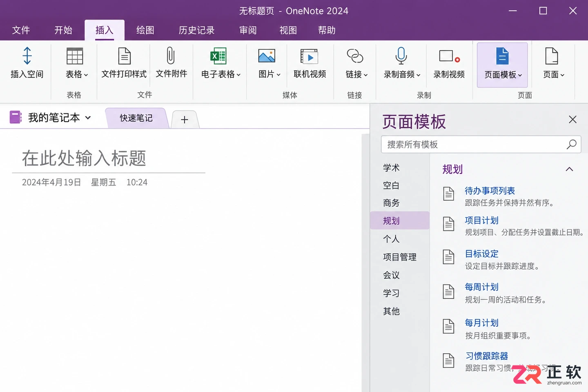The height and width of the screenshot is (392, 588).
Task: Switch to the Draw (绘图) tab
Action: (x=145, y=30)
